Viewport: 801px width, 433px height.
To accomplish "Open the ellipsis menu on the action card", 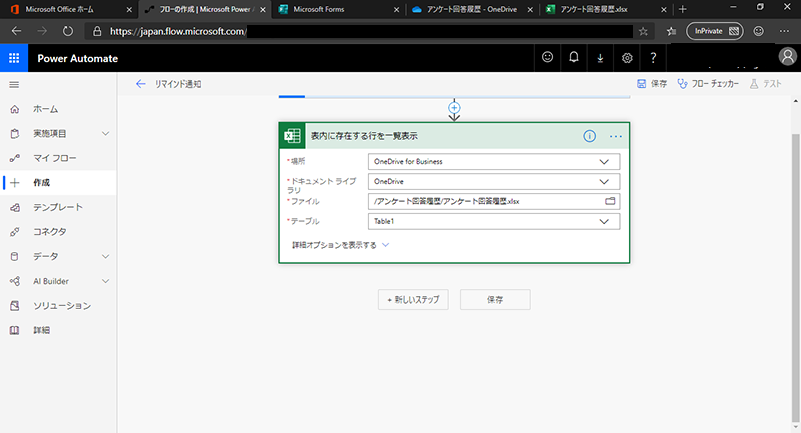I will (616, 136).
